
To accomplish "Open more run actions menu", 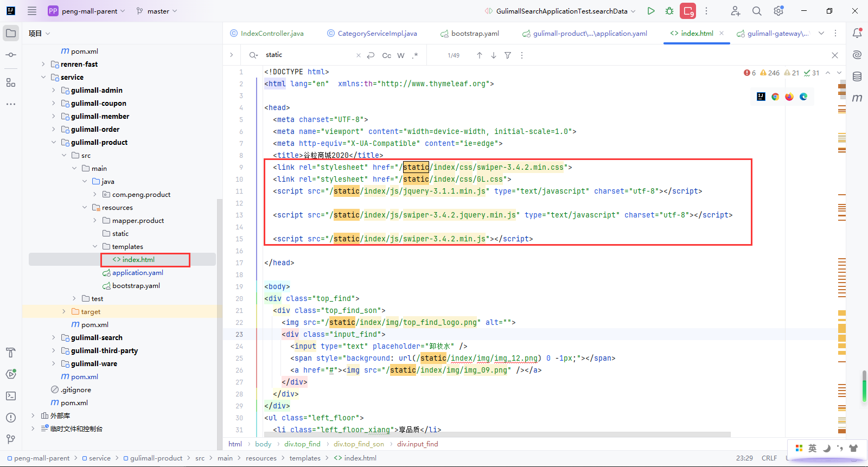I will (706, 11).
